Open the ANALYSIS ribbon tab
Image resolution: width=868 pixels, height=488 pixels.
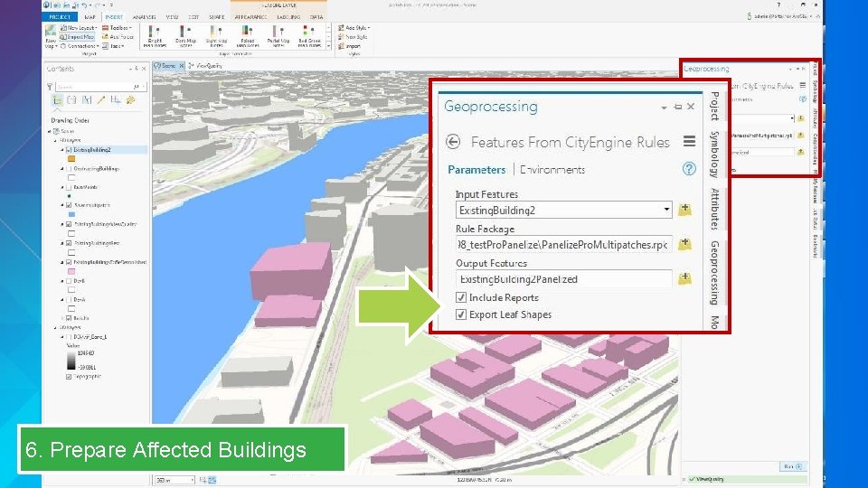pyautogui.click(x=144, y=17)
